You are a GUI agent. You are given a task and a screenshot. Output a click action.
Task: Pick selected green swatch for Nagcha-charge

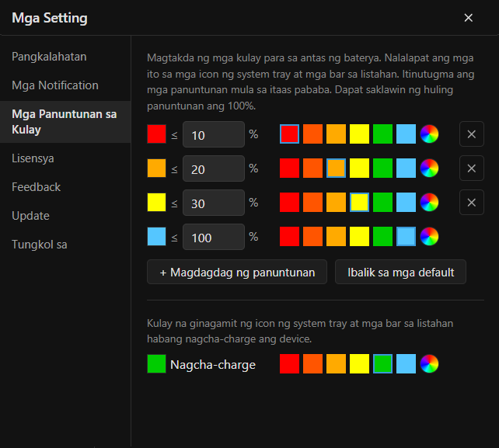pyautogui.click(x=382, y=363)
